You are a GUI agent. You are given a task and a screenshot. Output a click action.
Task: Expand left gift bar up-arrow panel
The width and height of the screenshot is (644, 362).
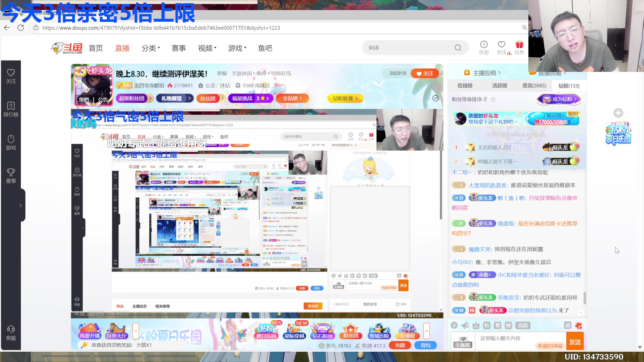(x=136, y=331)
